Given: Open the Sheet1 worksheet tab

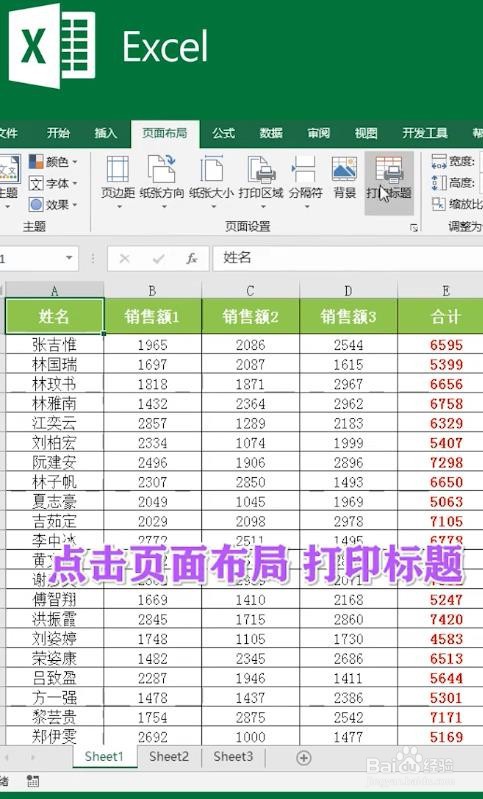Looking at the screenshot, I should point(104,757).
